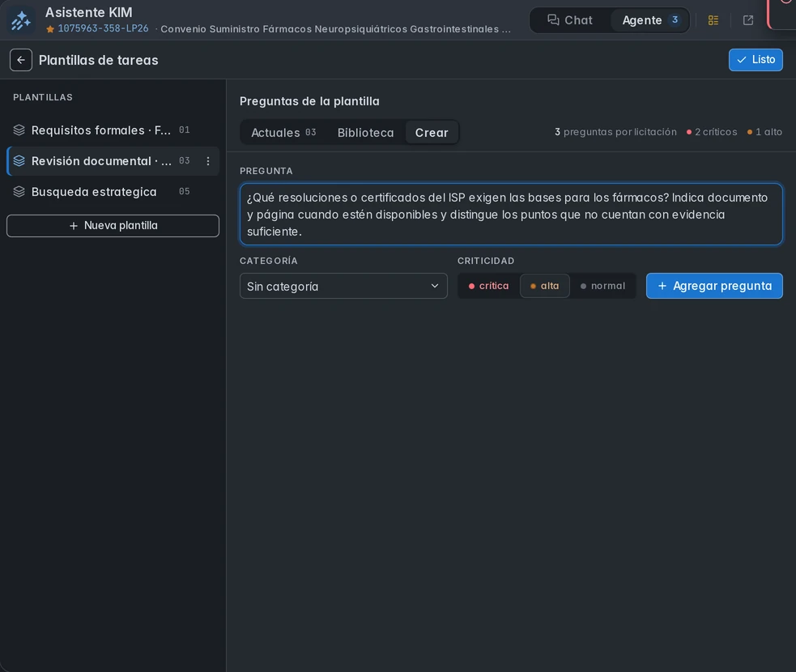Image resolution: width=796 pixels, height=672 pixels.
Task: Open the Crear tab
Action: [432, 133]
